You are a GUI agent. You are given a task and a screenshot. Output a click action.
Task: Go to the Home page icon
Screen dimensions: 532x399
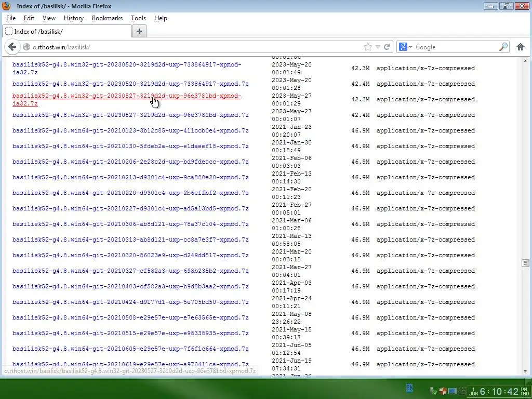coord(521,47)
